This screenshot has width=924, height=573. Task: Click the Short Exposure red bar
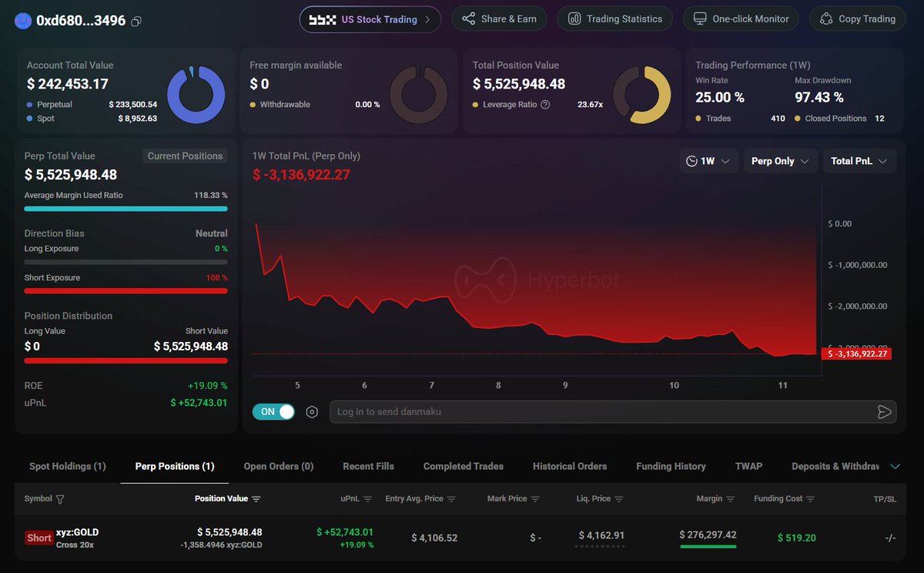click(x=126, y=291)
